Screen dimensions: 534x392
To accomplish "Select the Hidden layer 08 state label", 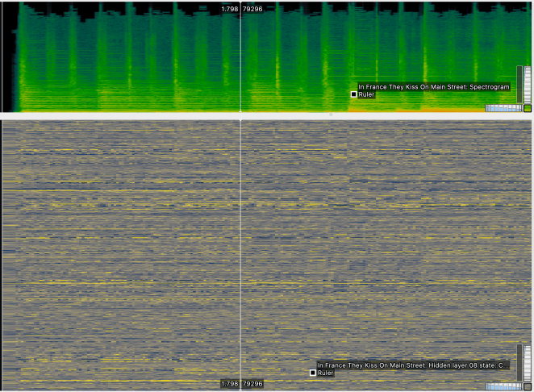I will (x=413, y=365).
